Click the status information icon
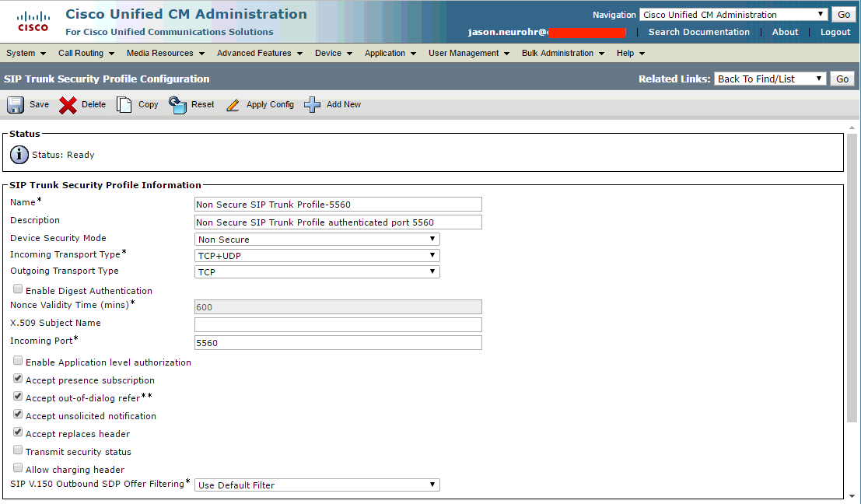This screenshot has height=504, width=861. pos(19,155)
